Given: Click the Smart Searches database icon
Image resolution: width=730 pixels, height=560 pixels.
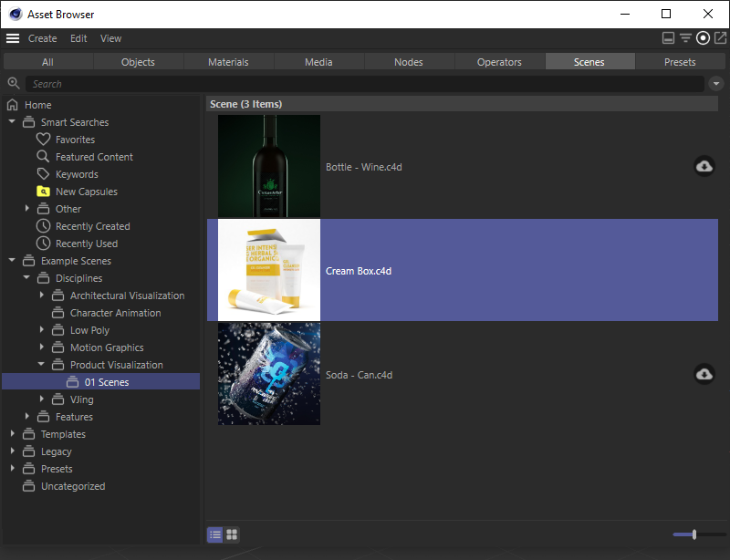Looking at the screenshot, I should tap(29, 122).
